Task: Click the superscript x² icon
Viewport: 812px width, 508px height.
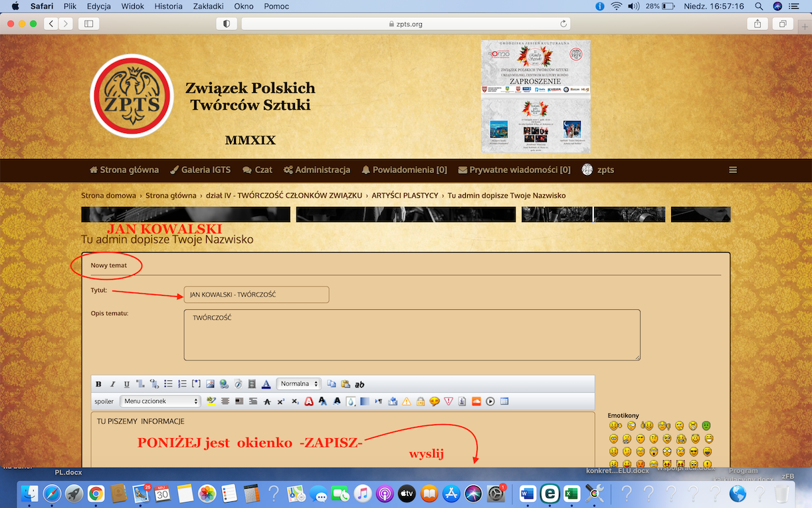Action: point(281,402)
